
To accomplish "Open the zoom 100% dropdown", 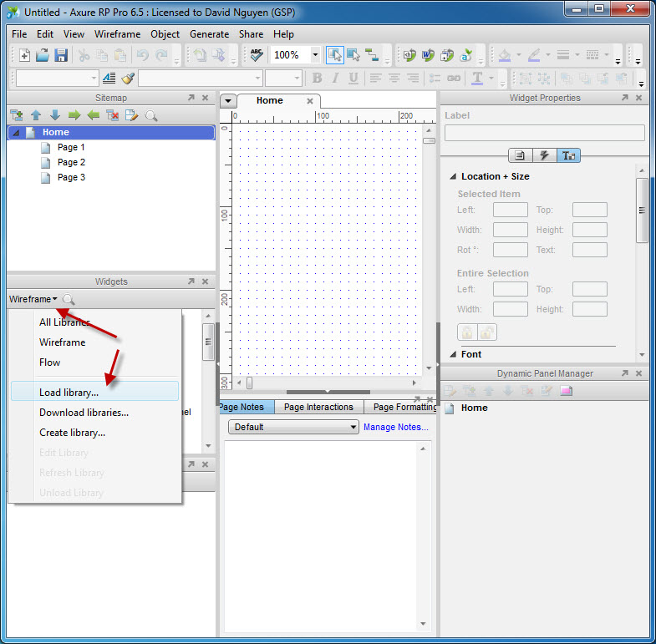I will pos(315,55).
